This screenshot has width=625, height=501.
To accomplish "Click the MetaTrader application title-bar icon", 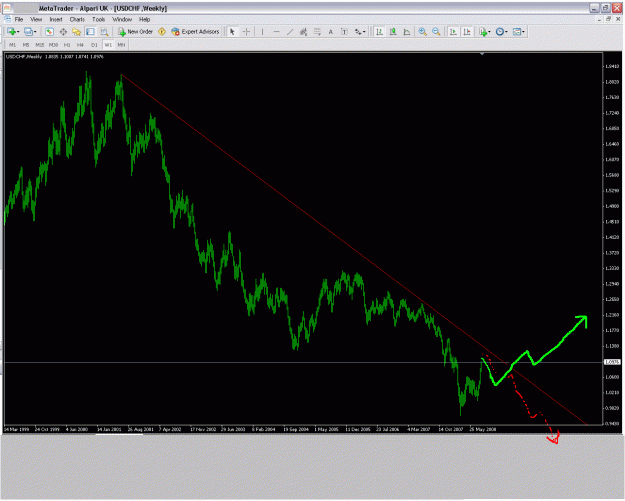I will coord(7,8).
